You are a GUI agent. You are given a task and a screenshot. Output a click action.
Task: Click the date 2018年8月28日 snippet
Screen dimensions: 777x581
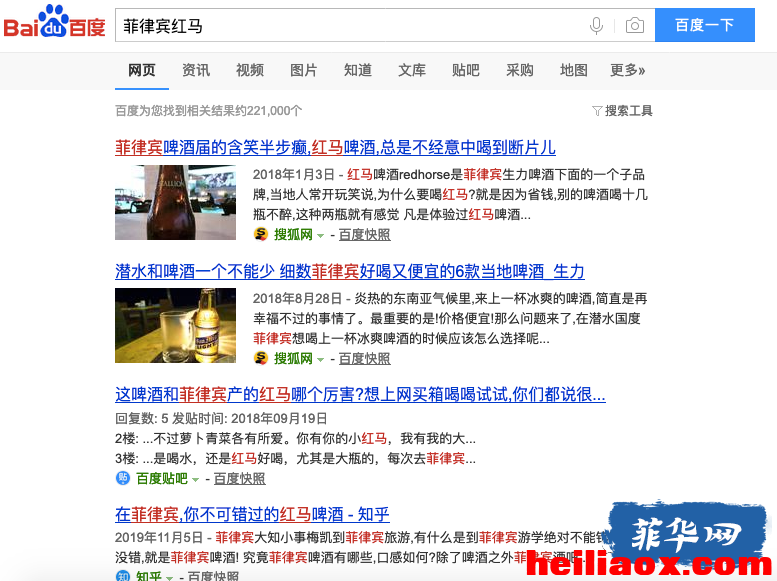coord(297,298)
